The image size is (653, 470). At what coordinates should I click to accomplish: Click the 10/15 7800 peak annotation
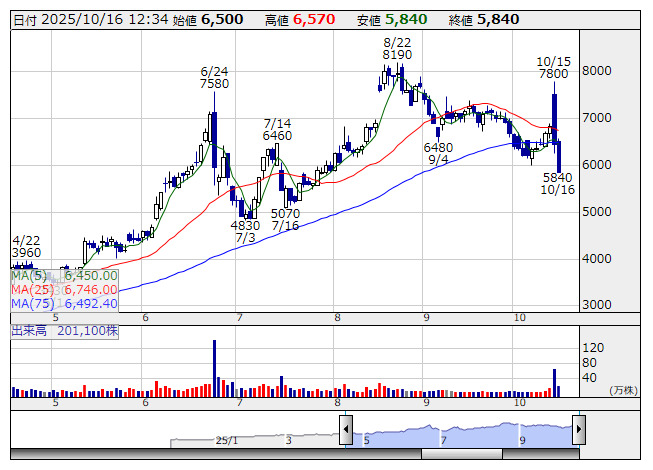point(553,68)
